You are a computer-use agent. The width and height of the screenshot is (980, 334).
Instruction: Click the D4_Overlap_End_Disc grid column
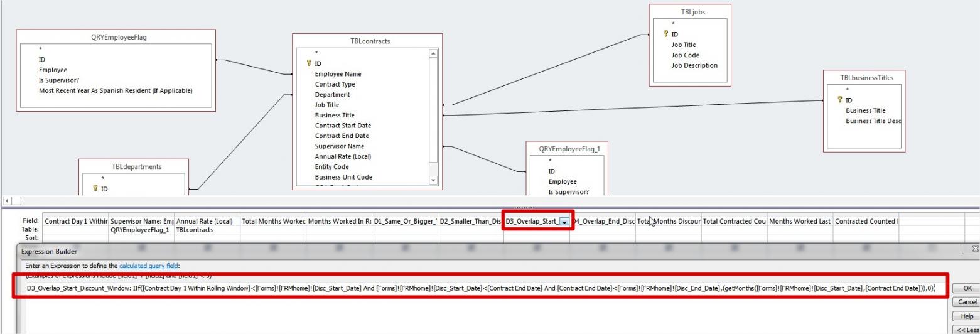click(x=603, y=221)
